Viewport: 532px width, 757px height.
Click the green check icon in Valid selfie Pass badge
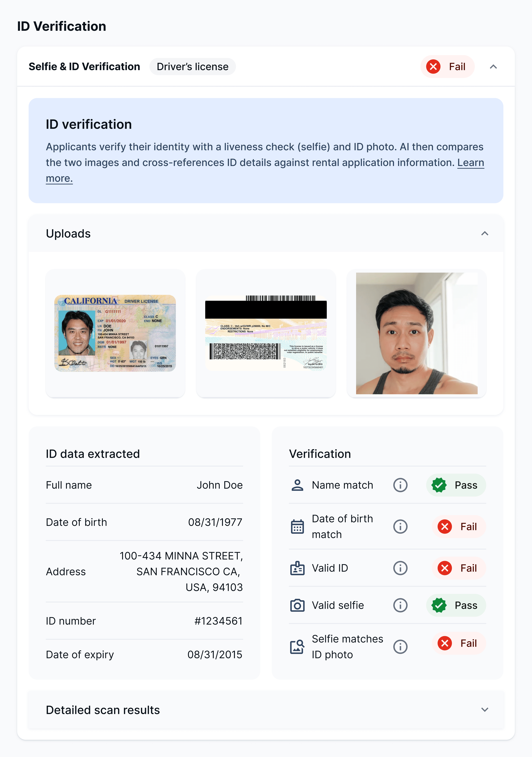tap(439, 605)
